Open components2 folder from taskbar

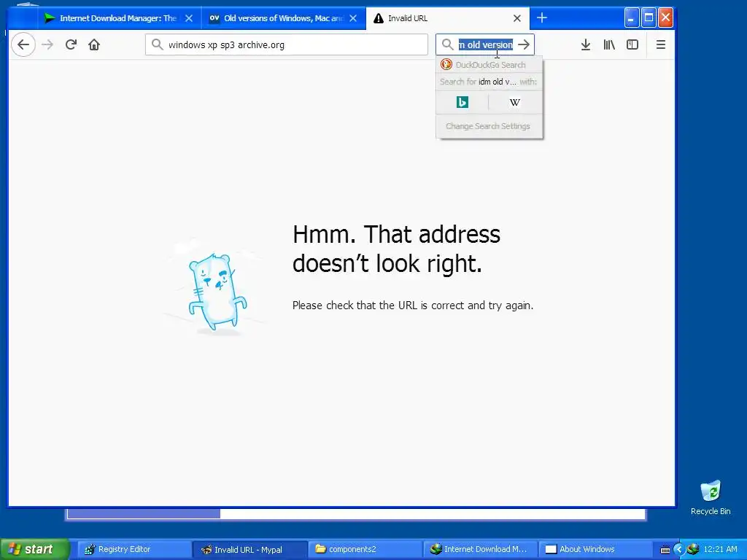click(x=365, y=549)
